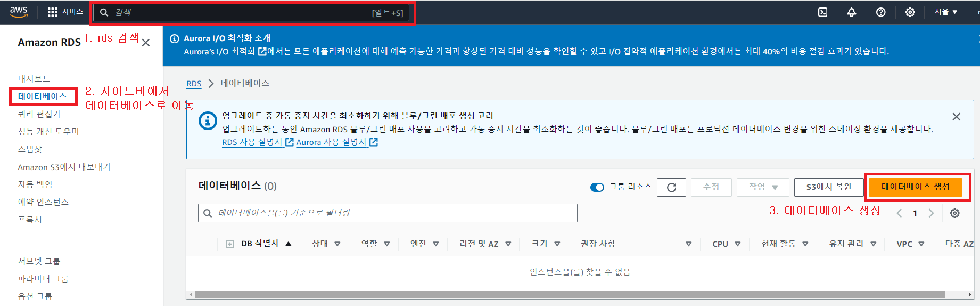Open the 서울 region dropdown
The height and width of the screenshot is (306, 980).
[946, 12]
